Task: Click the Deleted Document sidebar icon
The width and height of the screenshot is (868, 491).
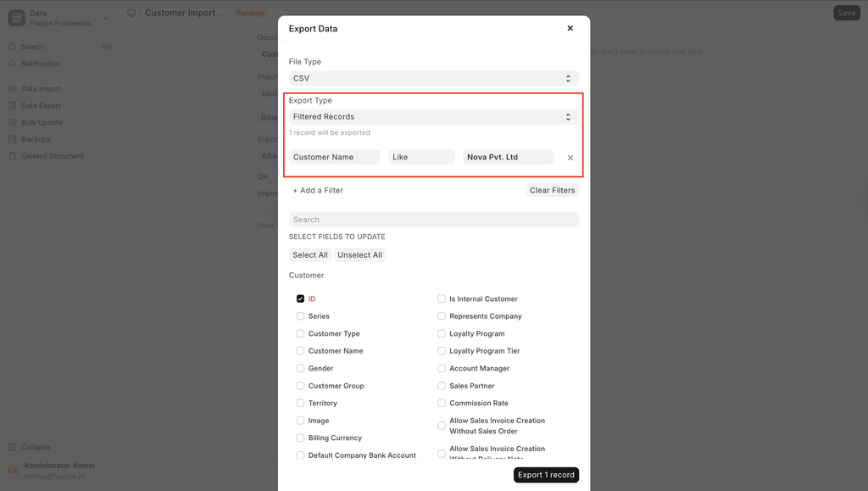Action: point(13,156)
